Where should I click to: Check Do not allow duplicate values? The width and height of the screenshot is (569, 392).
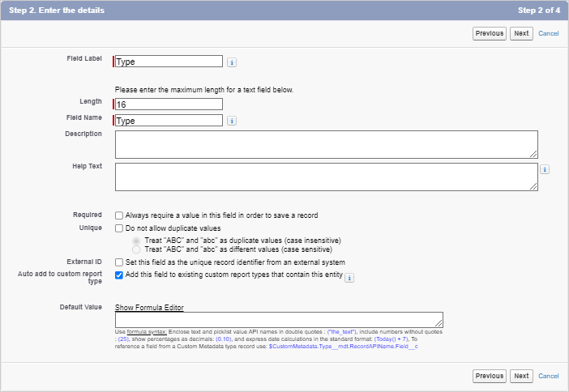(119, 228)
